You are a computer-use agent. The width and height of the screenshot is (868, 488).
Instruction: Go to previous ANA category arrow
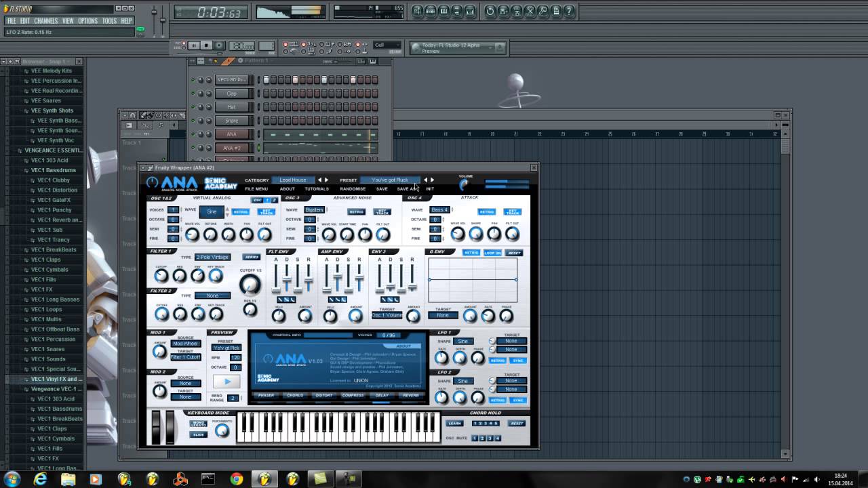320,180
